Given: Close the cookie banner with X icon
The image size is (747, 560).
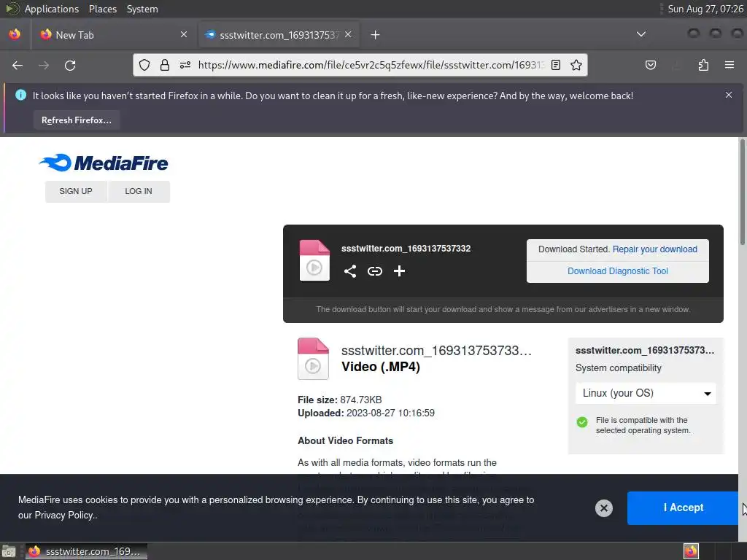Looking at the screenshot, I should coord(603,508).
